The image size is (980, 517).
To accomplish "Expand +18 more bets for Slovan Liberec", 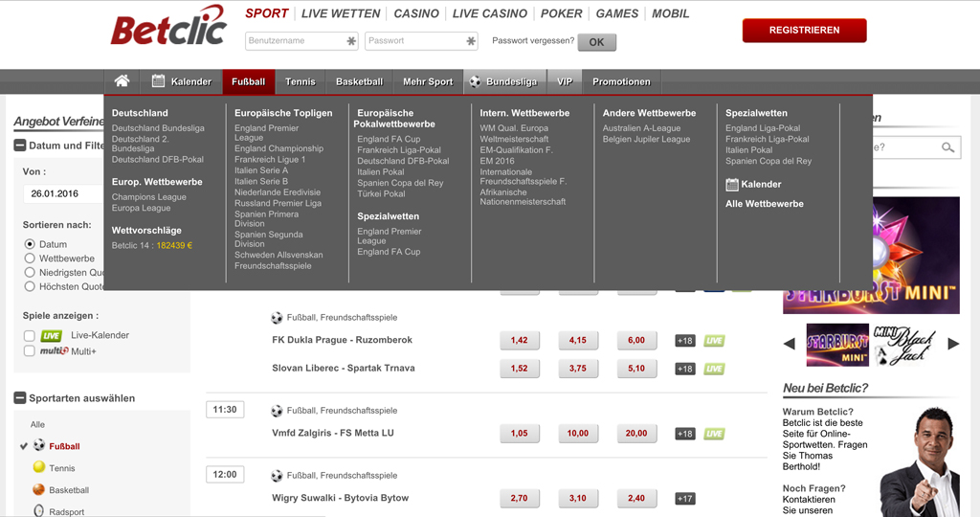I will pos(685,369).
